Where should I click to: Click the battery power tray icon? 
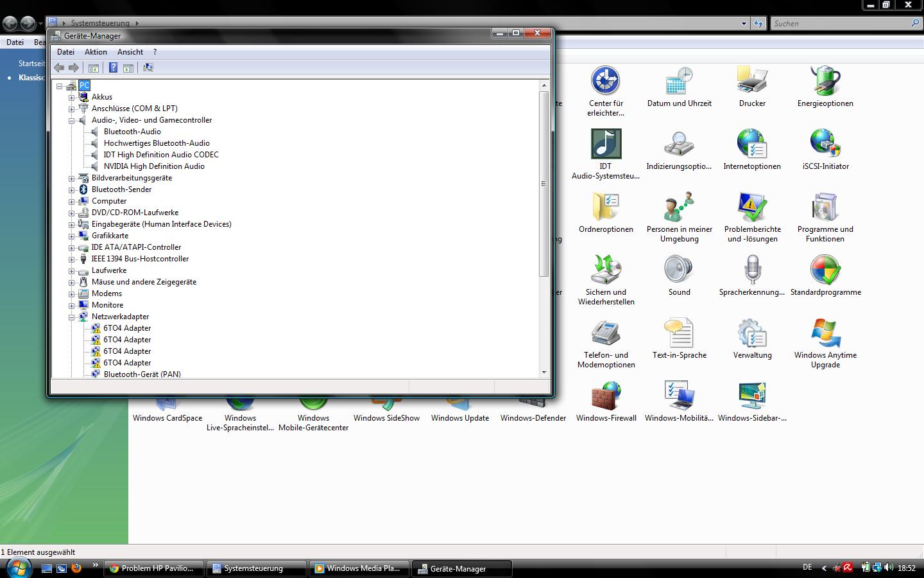[866, 568]
